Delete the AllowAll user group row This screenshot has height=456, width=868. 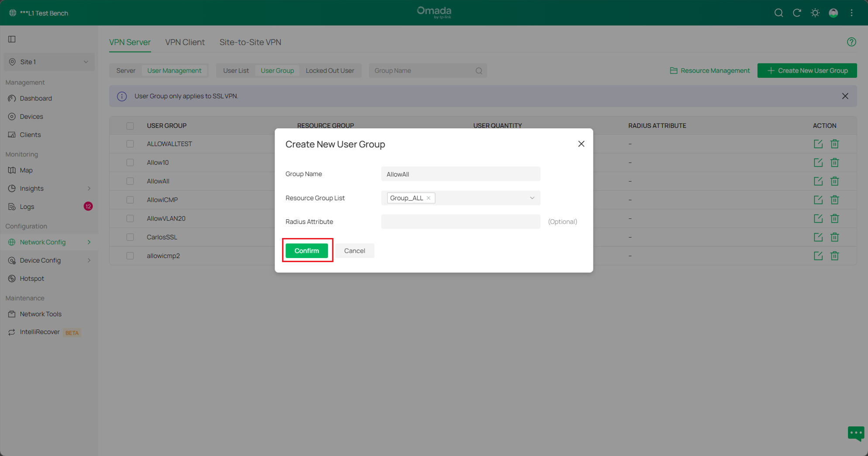(834, 181)
